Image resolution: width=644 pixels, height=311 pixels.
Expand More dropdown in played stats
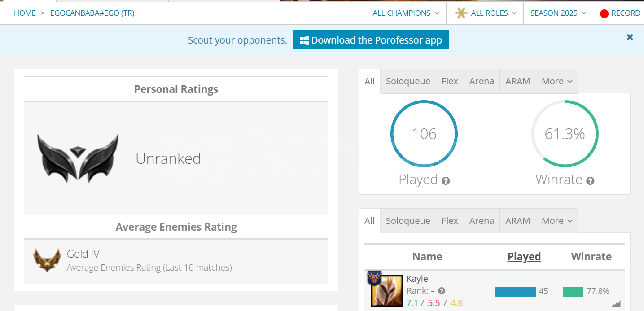click(557, 81)
